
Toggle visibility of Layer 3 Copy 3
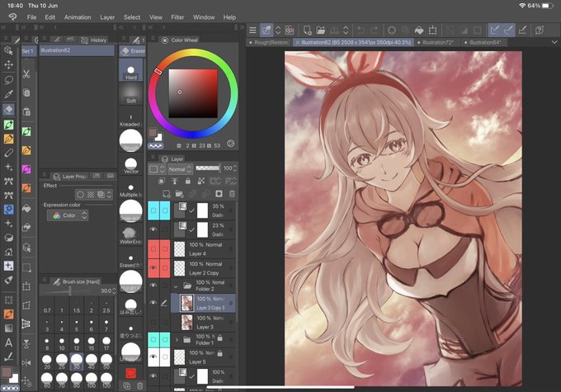(153, 303)
